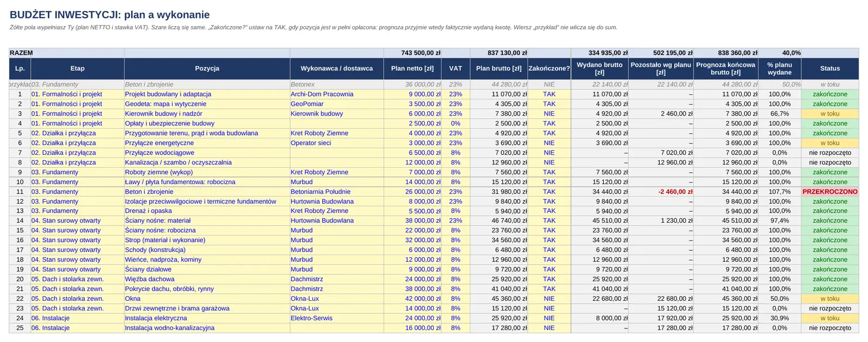Screen dimensions: 868x342
Task: Select the -2 460,00 zł remaining cell
Action: point(661,192)
